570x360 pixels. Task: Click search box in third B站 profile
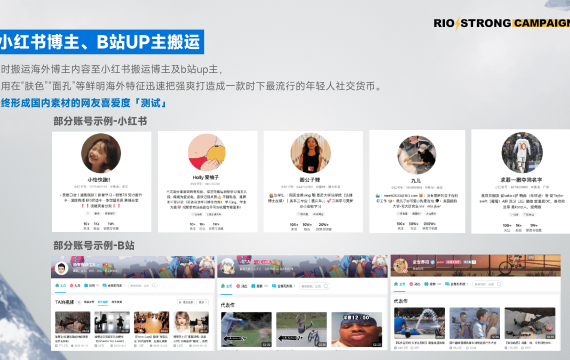click(x=487, y=284)
